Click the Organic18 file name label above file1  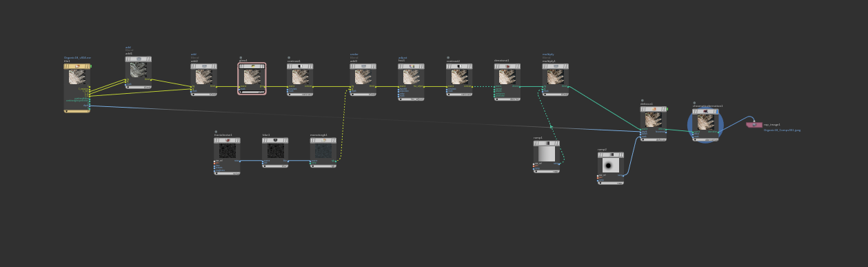(77, 58)
